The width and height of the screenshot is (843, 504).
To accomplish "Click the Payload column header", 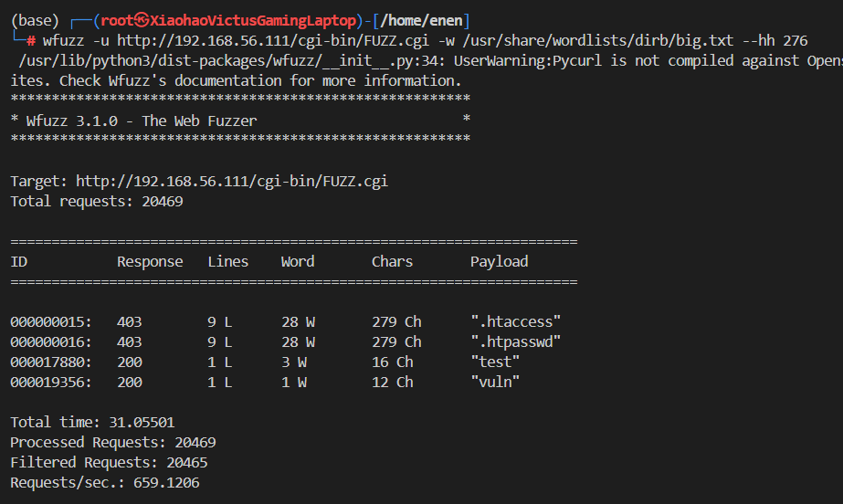I will point(499,262).
